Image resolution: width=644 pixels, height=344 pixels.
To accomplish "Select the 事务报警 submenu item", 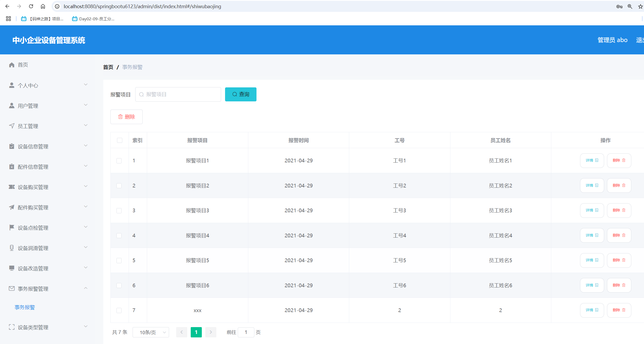I will 25,307.
